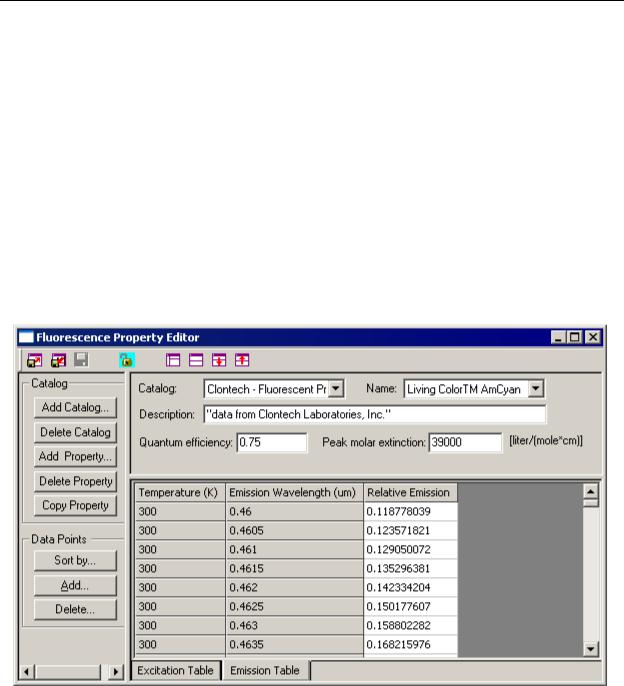This screenshot has width=624, height=686.
Task: Minimize the Fluorescence Property Editor window
Action: pyautogui.click(x=558, y=337)
